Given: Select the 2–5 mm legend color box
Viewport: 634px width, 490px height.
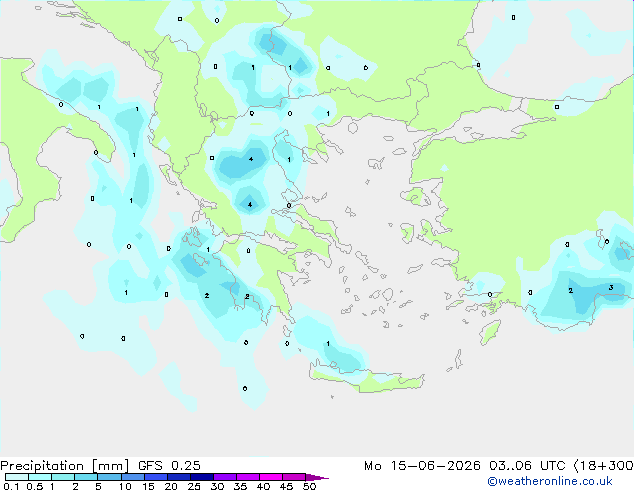Looking at the screenshot, I should coord(86,477).
